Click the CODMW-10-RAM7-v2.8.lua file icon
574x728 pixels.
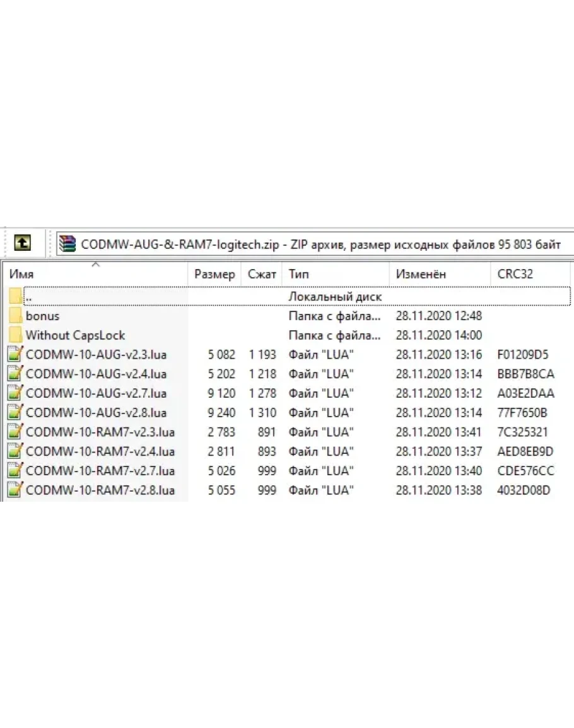[16, 490]
